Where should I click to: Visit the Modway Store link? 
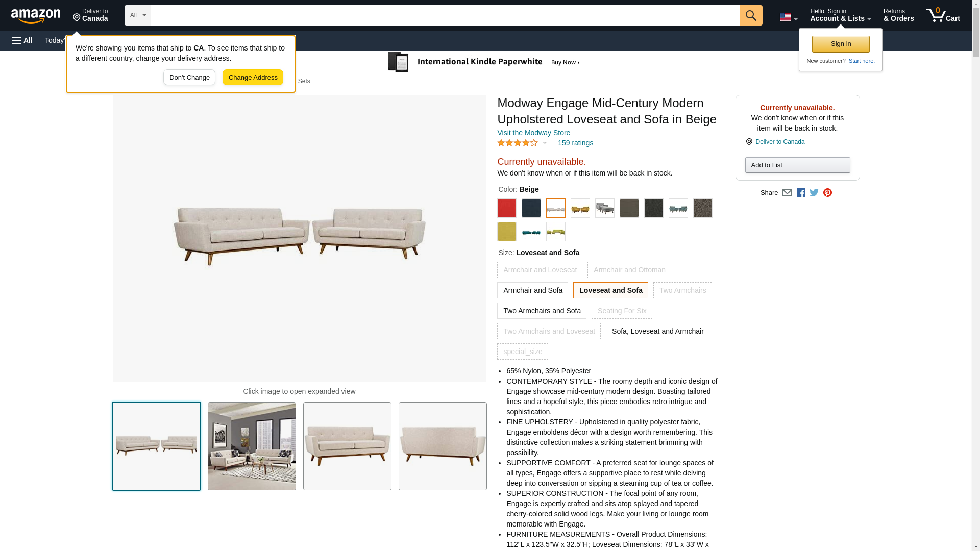[533, 133]
